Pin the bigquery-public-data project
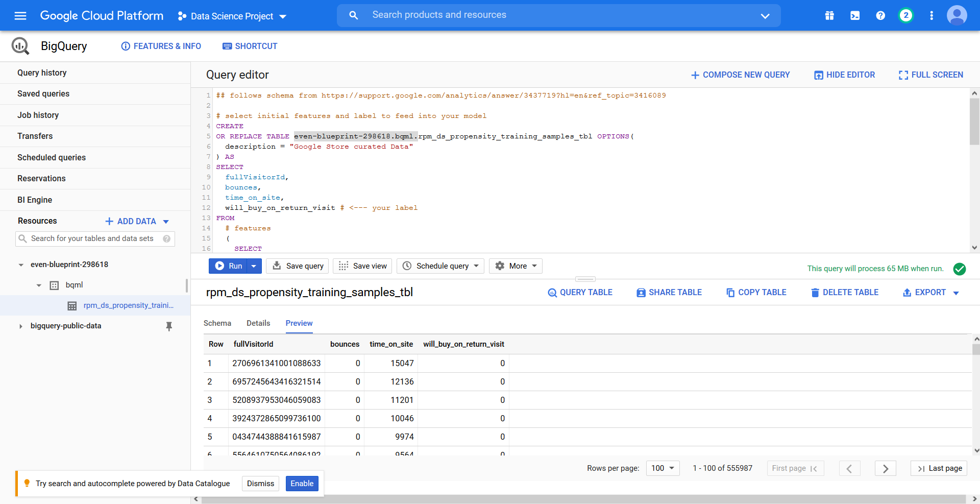This screenshot has height=504, width=980. (x=169, y=326)
